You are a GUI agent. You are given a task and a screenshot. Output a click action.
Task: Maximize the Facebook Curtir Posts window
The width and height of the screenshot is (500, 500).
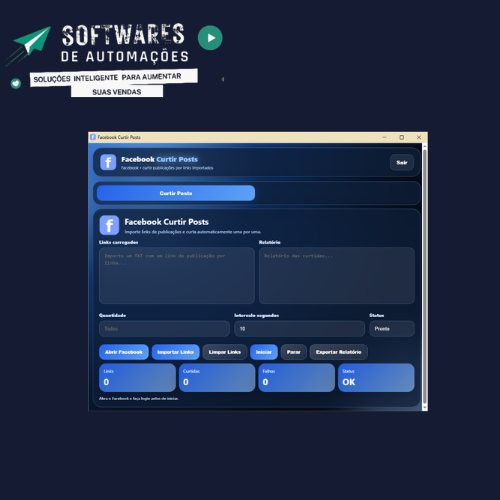[x=402, y=137]
